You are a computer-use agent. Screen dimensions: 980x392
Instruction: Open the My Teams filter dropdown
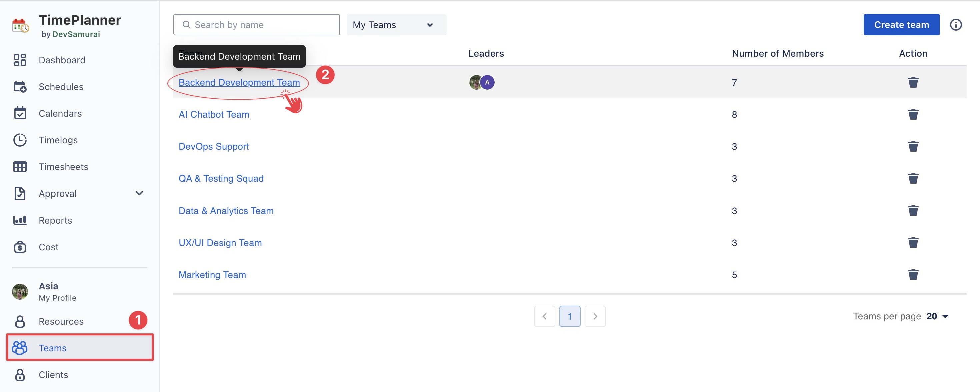coord(396,25)
